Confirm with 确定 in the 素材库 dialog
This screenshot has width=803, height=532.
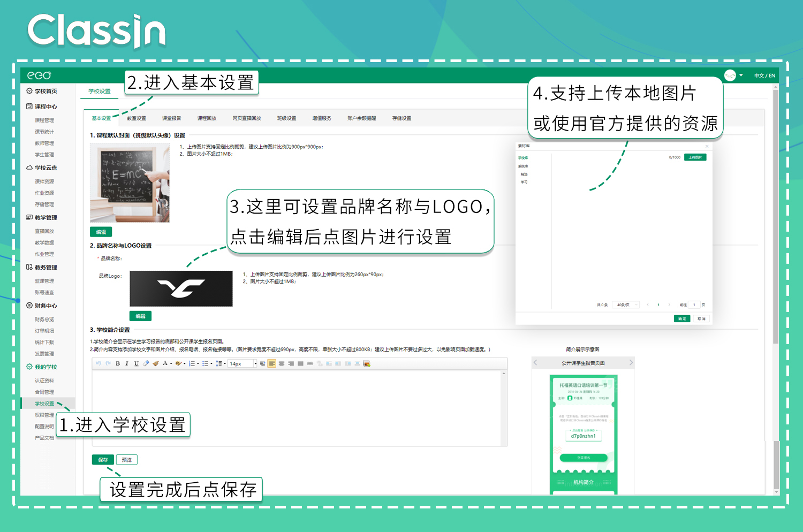coord(682,318)
